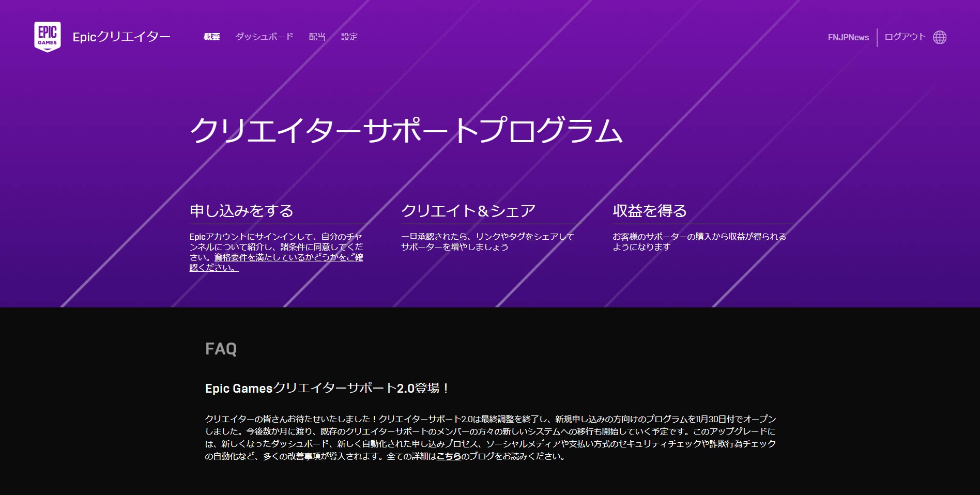Open the こちら blog link in FAQ
The height and width of the screenshot is (495, 980).
point(449,456)
